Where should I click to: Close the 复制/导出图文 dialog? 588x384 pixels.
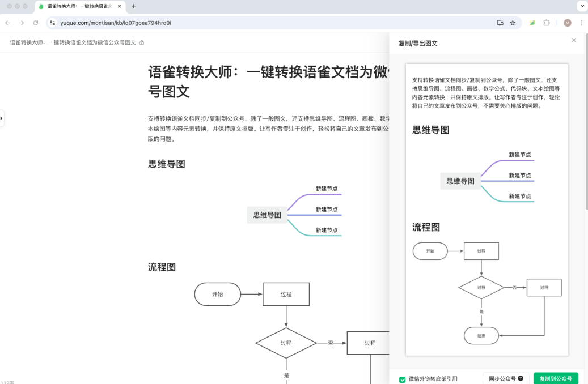point(573,40)
